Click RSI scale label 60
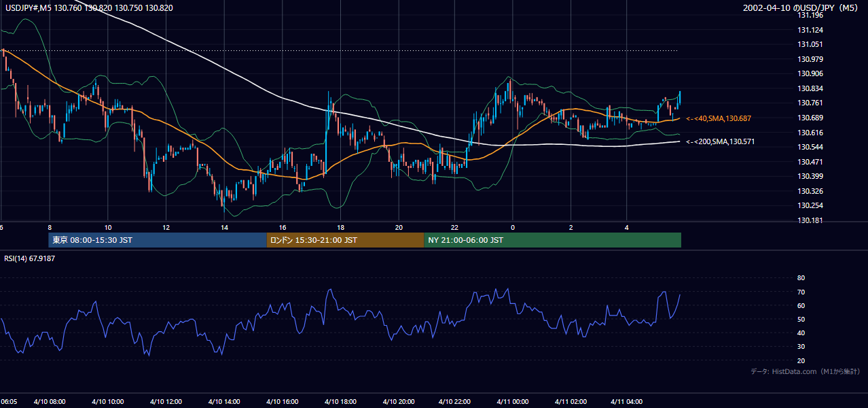Image resolution: width=868 pixels, height=408 pixels. pos(801,305)
